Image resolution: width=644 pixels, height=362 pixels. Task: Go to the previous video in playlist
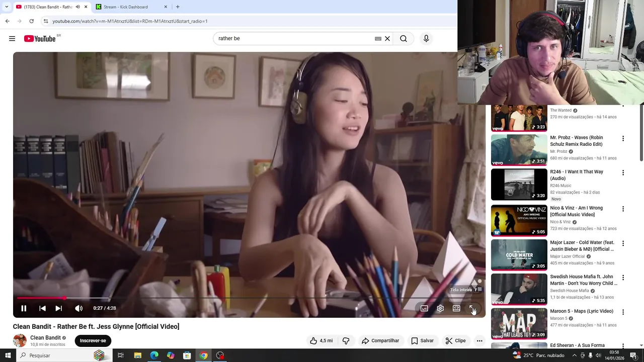coord(42,308)
